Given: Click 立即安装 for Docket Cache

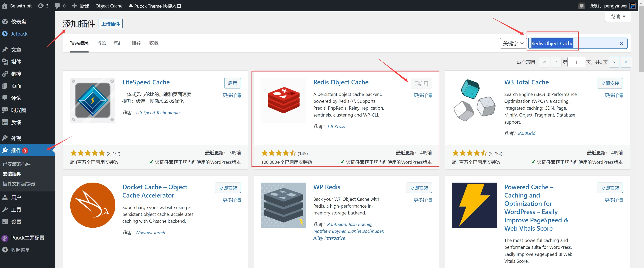Looking at the screenshot, I should tap(228, 188).
